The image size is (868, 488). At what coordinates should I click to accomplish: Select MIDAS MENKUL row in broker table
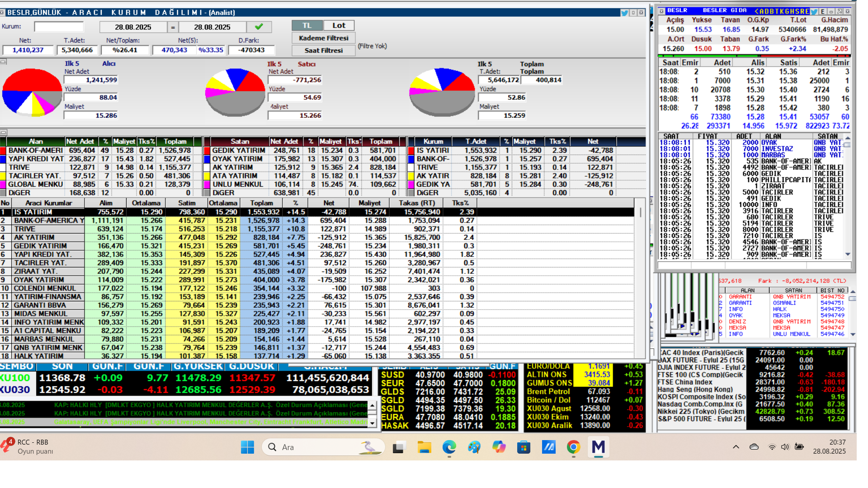click(316, 314)
